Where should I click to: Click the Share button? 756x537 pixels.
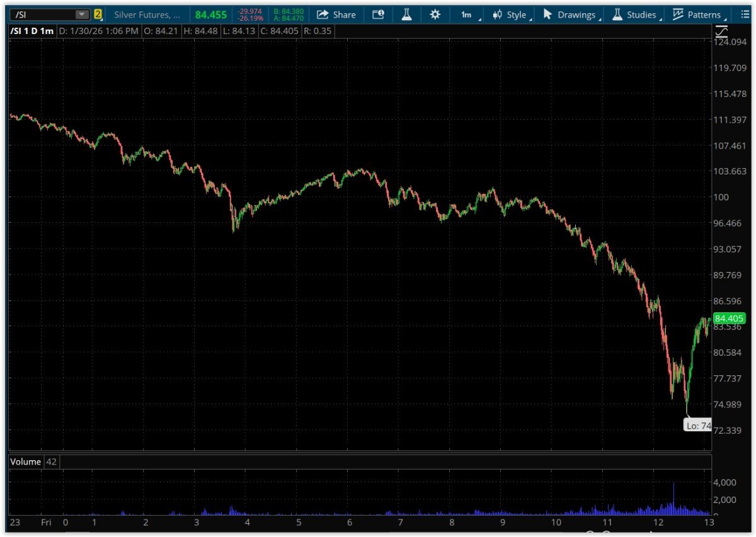coord(336,14)
